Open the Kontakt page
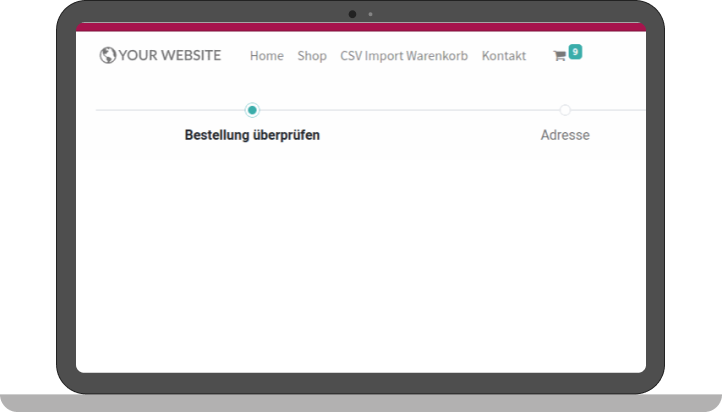Viewport: 722px width, 412px height. [504, 56]
